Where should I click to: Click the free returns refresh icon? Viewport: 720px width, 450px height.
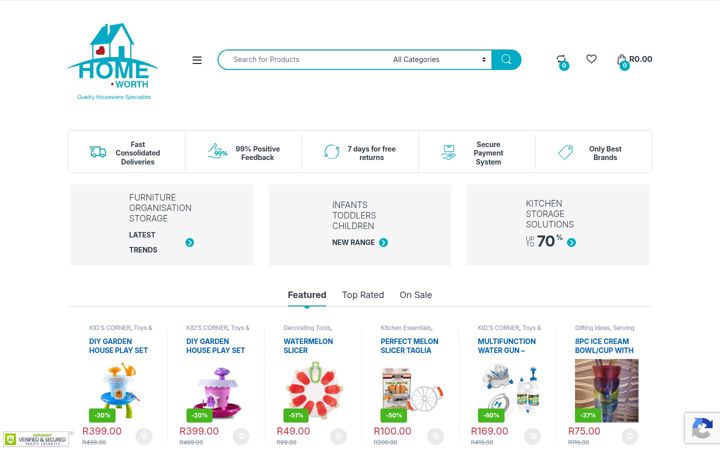click(332, 152)
